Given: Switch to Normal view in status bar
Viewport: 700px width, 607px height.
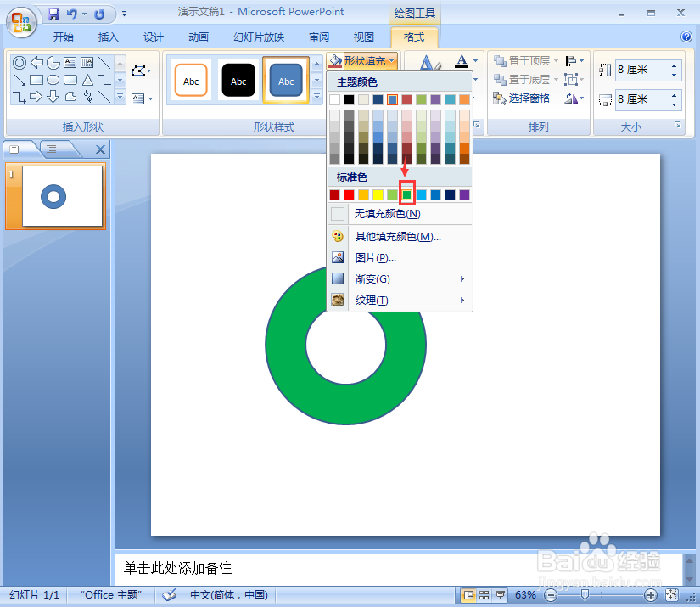Looking at the screenshot, I should click(x=468, y=595).
